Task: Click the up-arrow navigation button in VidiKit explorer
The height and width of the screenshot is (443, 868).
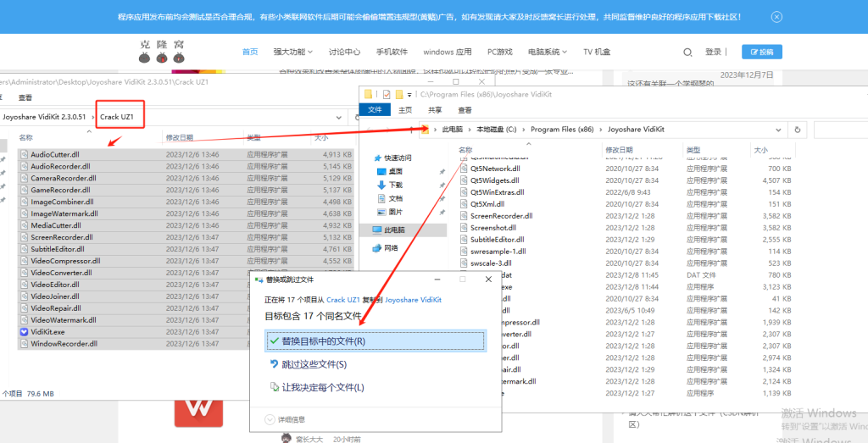Action: (x=410, y=130)
